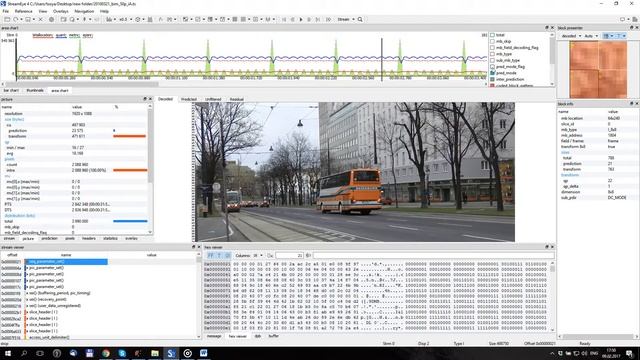Switch to the statistics tab
640x360 pixels.
pos(110,238)
